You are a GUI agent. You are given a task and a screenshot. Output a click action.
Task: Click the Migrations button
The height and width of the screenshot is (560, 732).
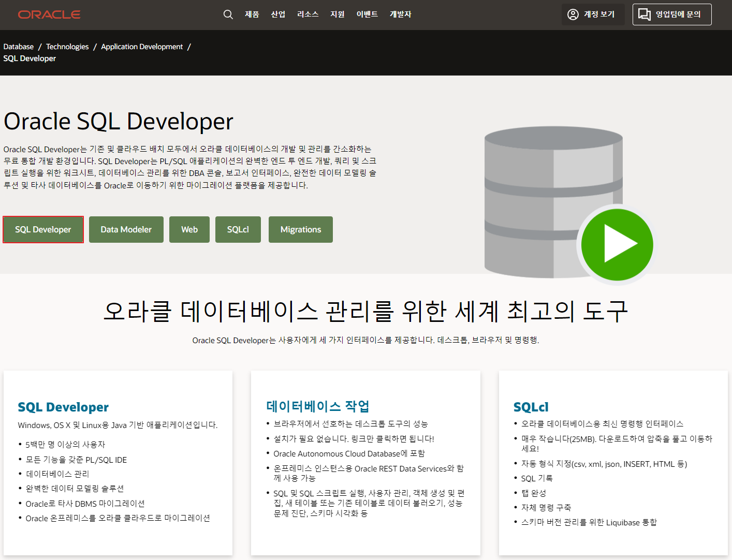point(301,229)
